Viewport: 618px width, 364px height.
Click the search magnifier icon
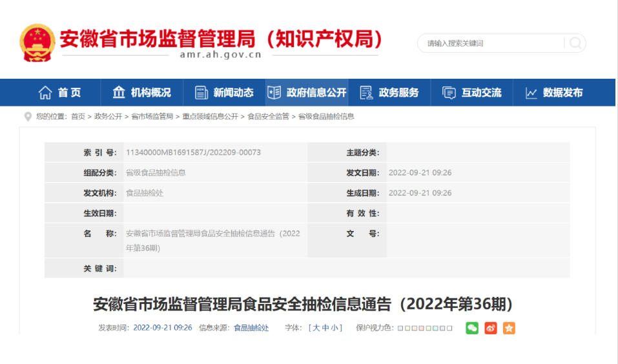pos(575,43)
